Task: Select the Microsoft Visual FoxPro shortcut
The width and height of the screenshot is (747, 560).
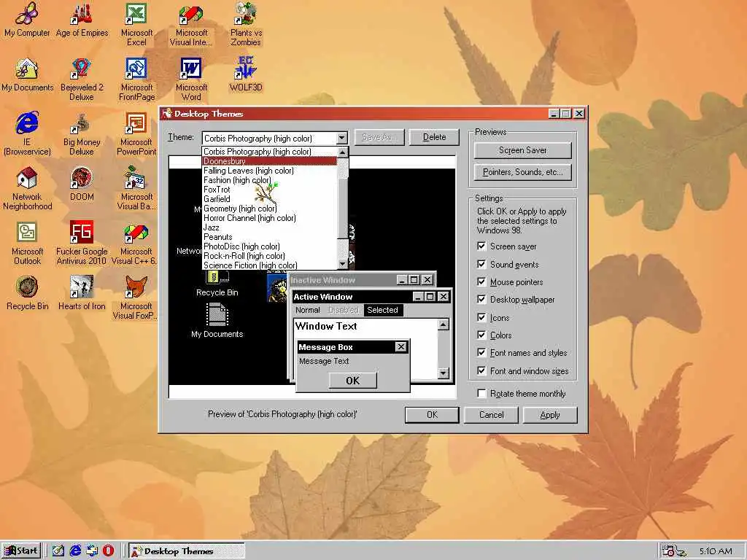Action: (135, 297)
